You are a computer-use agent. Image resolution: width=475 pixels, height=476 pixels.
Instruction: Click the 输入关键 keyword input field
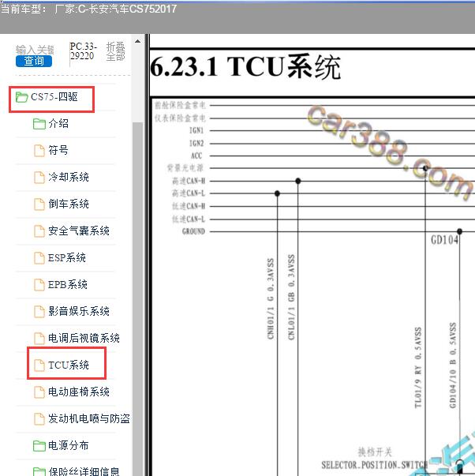(35, 50)
